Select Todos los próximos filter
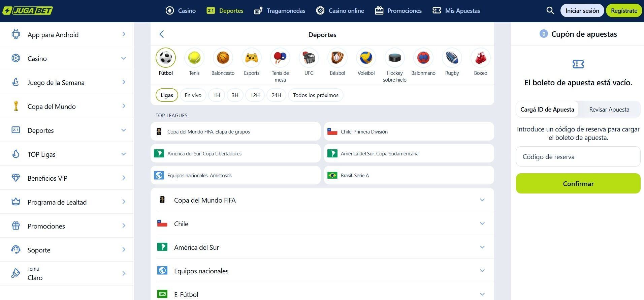Image resolution: width=644 pixels, height=300 pixels. 316,95
